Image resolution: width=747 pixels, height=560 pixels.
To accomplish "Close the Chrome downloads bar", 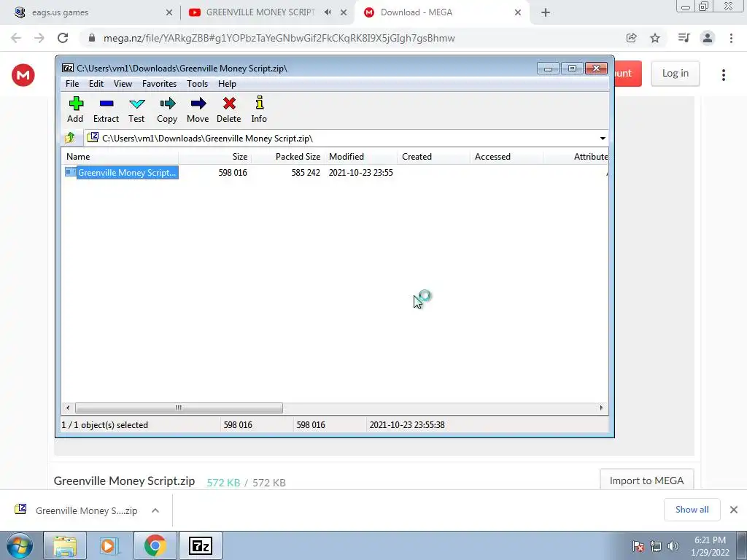I will (734, 510).
